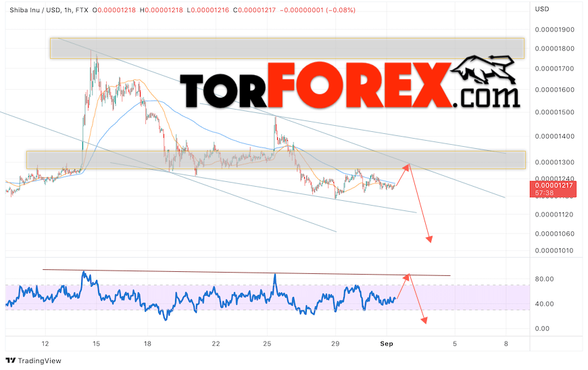Image resolution: width=588 pixels, height=370 pixels.
Task: Click the date label 15 on the time axis
Action: coord(97,344)
